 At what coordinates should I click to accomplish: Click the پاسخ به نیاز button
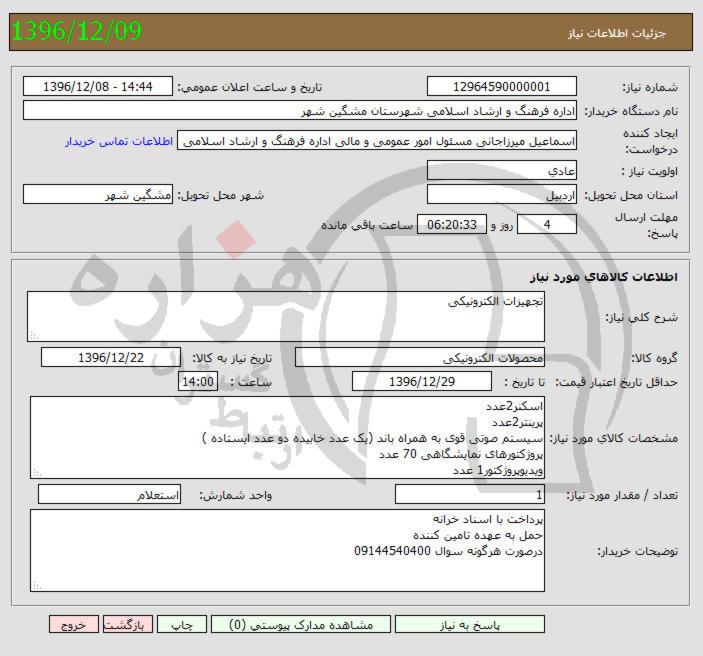[470, 625]
